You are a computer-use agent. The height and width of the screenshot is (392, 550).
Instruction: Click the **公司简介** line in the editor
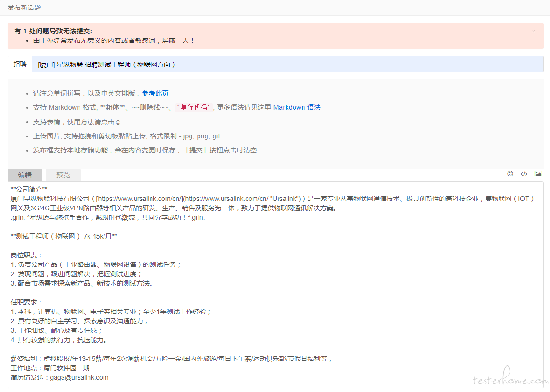(29, 189)
